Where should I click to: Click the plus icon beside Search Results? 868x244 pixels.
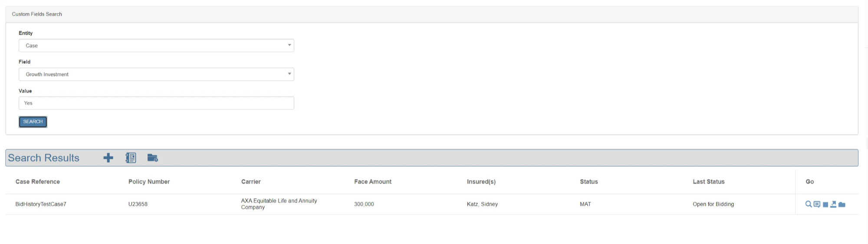[108, 158]
